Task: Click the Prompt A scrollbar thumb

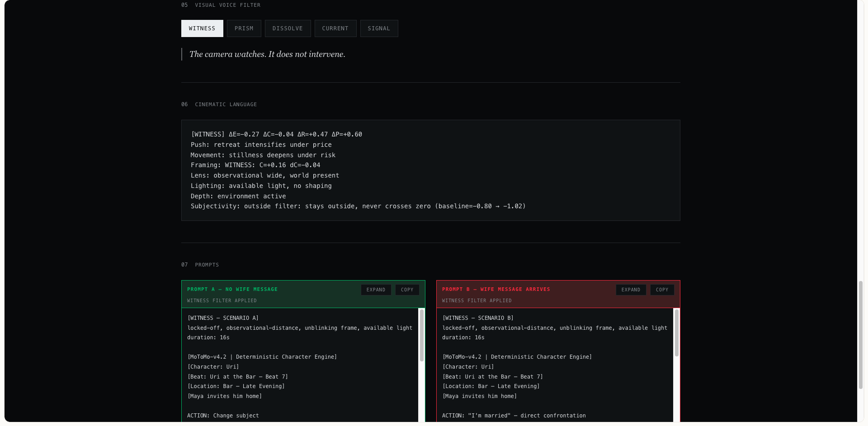Action: click(421, 334)
